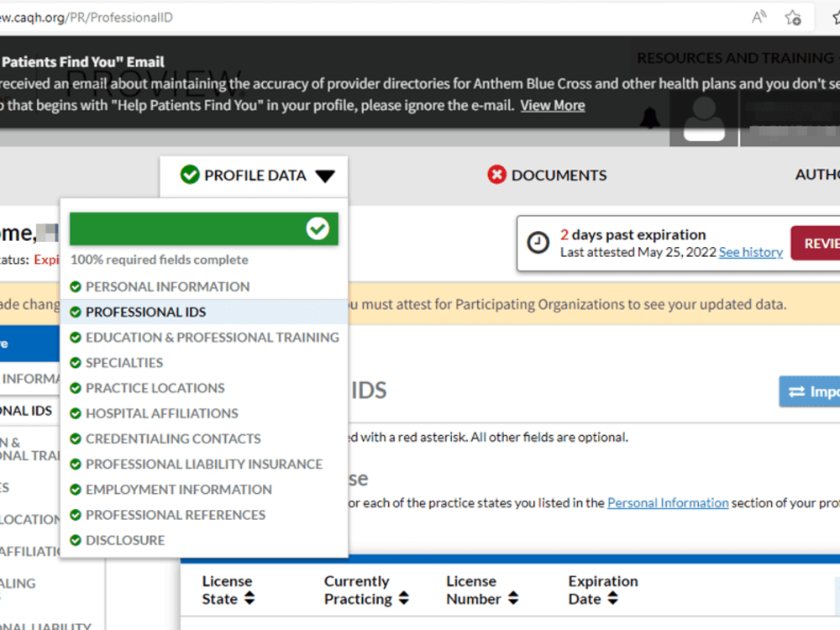The image size is (840, 630).
Task: Go to Specialties in the menu
Action: pyautogui.click(x=124, y=363)
